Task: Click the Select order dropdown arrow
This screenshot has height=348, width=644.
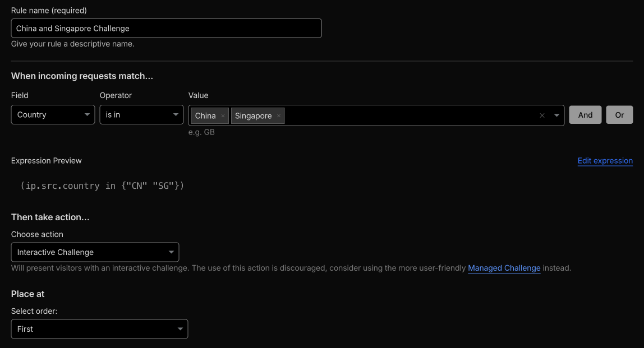Action: [x=180, y=329]
